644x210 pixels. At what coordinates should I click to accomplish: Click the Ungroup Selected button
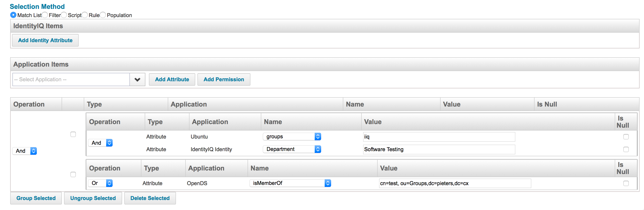pyautogui.click(x=93, y=198)
